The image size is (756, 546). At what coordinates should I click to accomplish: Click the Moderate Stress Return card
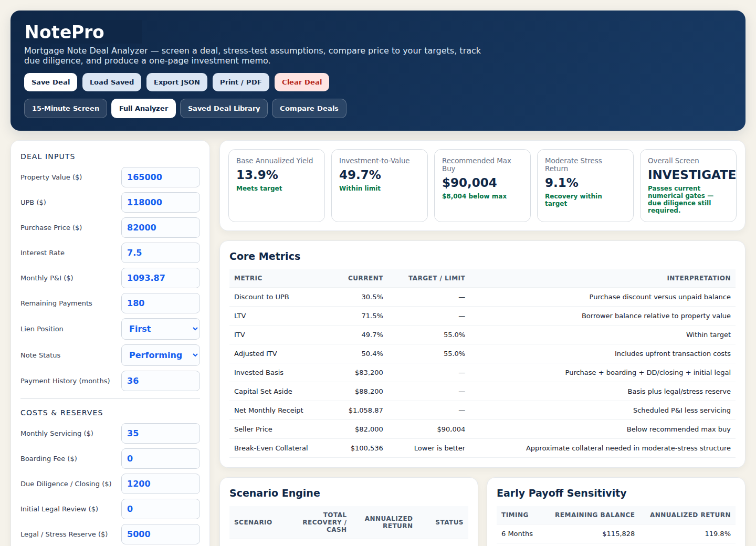point(585,186)
